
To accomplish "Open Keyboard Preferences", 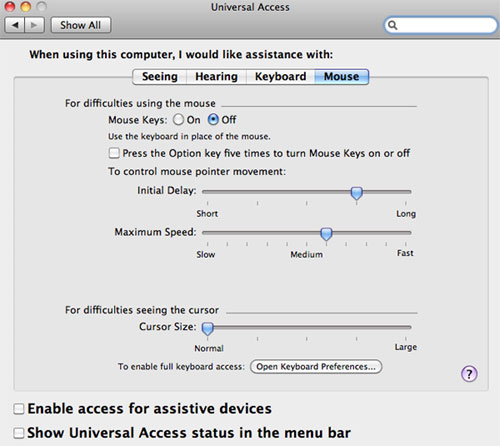I will pyautogui.click(x=316, y=367).
